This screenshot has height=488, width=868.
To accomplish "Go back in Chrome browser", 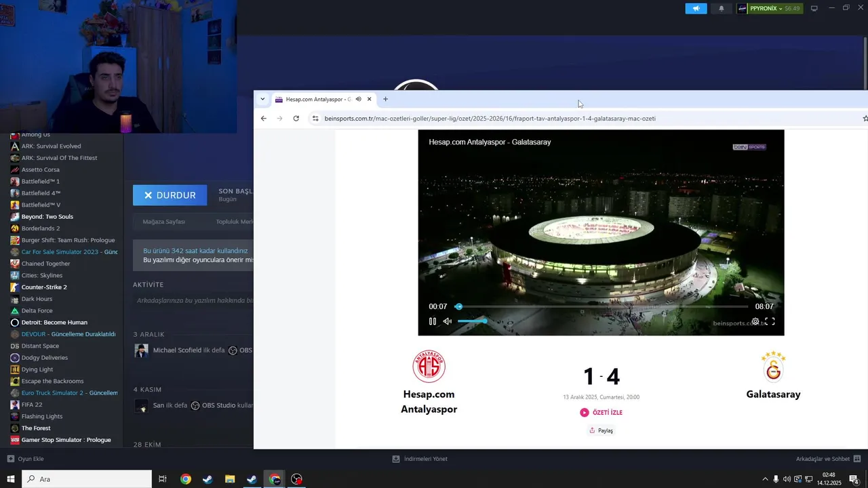I will [264, 118].
